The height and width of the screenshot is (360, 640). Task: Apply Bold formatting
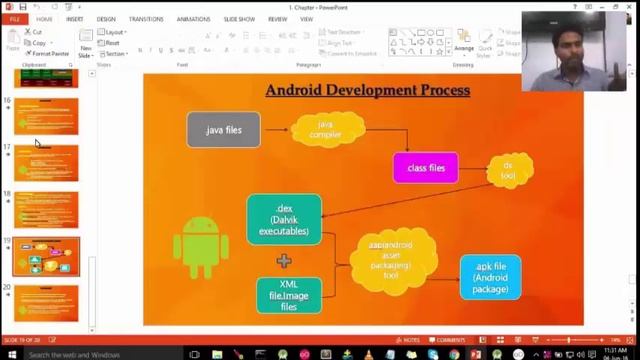pos(140,50)
